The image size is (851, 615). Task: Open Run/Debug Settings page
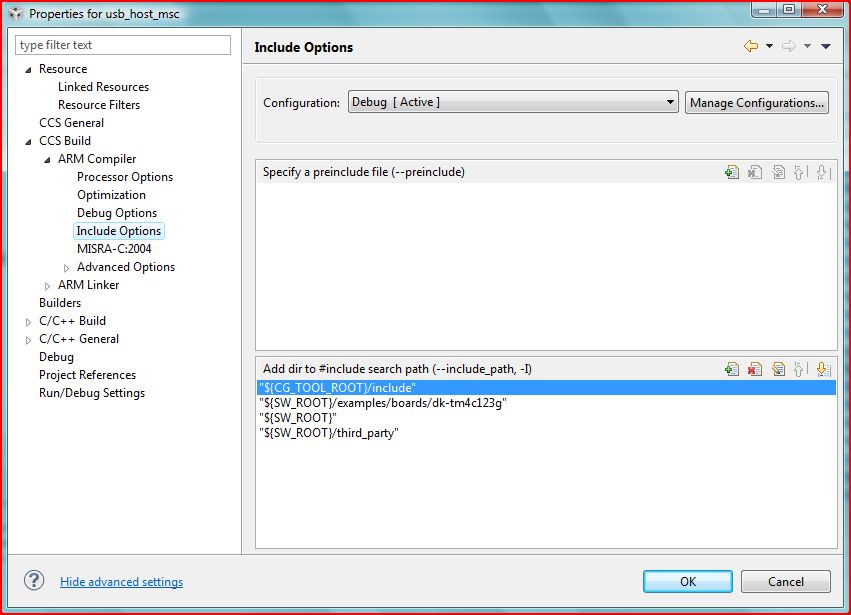[x=92, y=392]
